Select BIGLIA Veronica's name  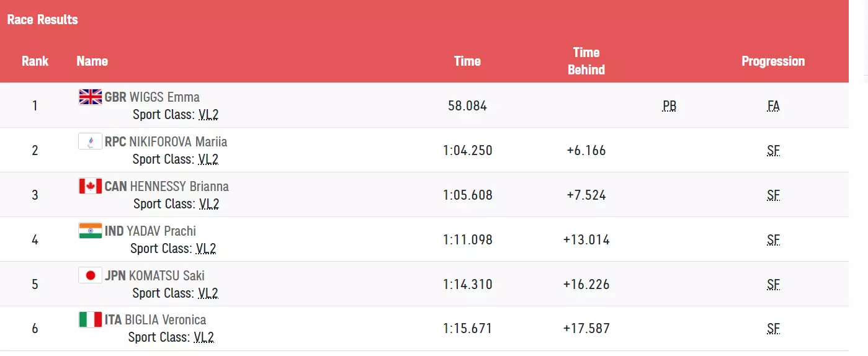[165, 321]
